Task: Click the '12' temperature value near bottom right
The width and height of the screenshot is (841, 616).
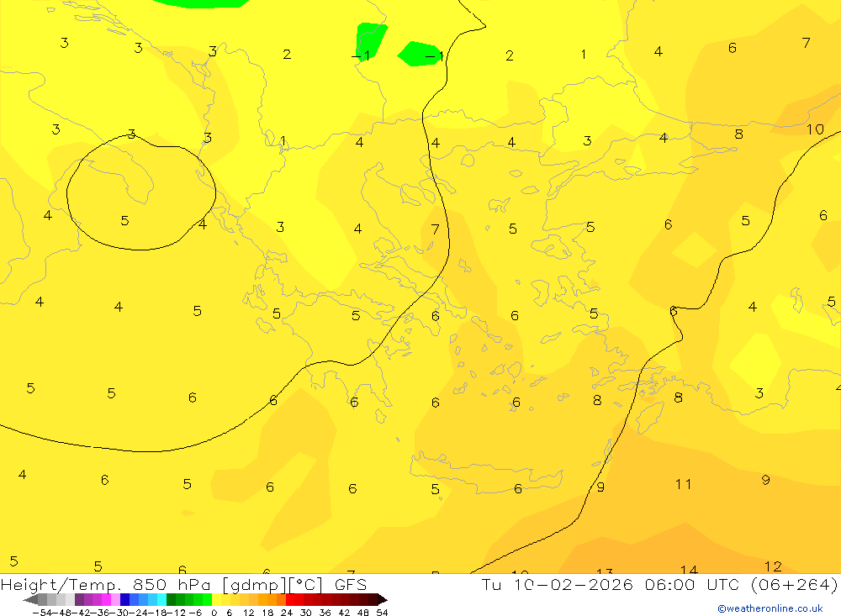Action: 773,566
